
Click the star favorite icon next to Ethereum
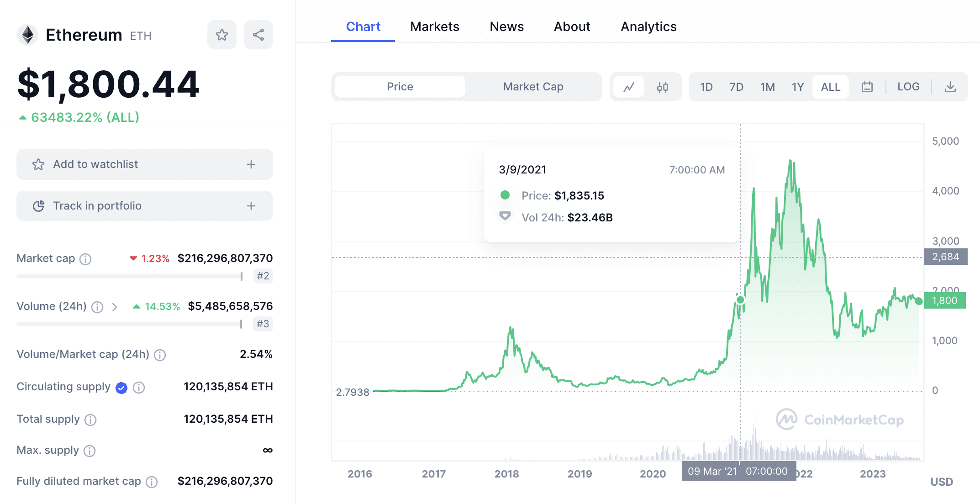pos(222,35)
